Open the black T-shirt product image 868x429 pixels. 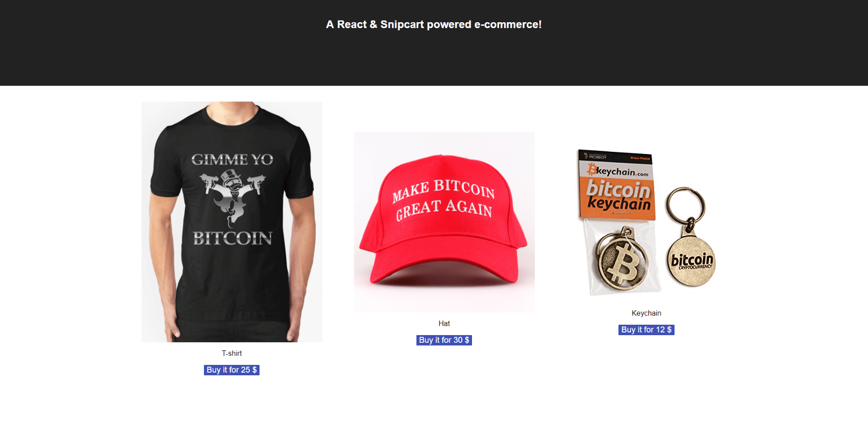[232, 222]
